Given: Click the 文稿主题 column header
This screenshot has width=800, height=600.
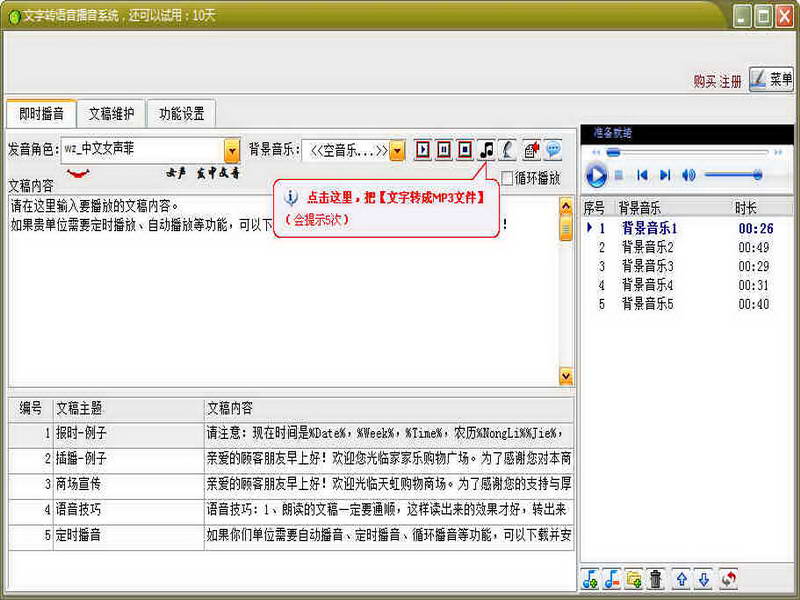Looking at the screenshot, I should (129, 408).
